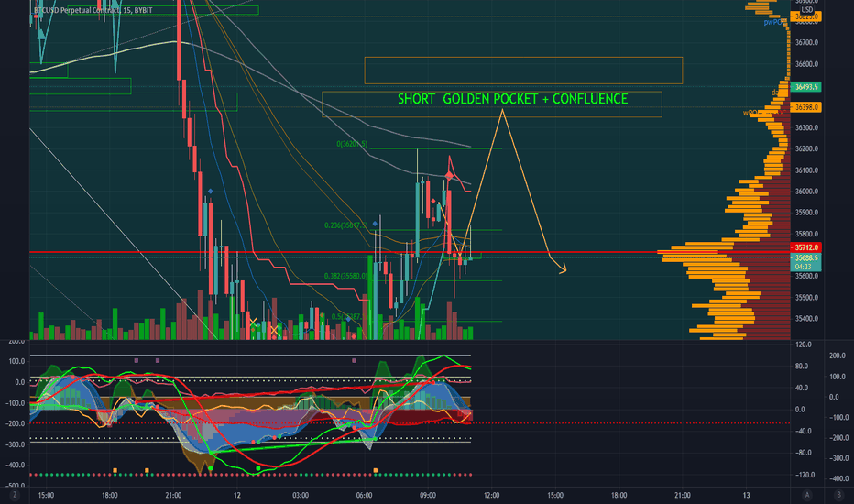The width and height of the screenshot is (854, 504).
Task: Click the 80.0 indicator scale value
Action: point(802,367)
